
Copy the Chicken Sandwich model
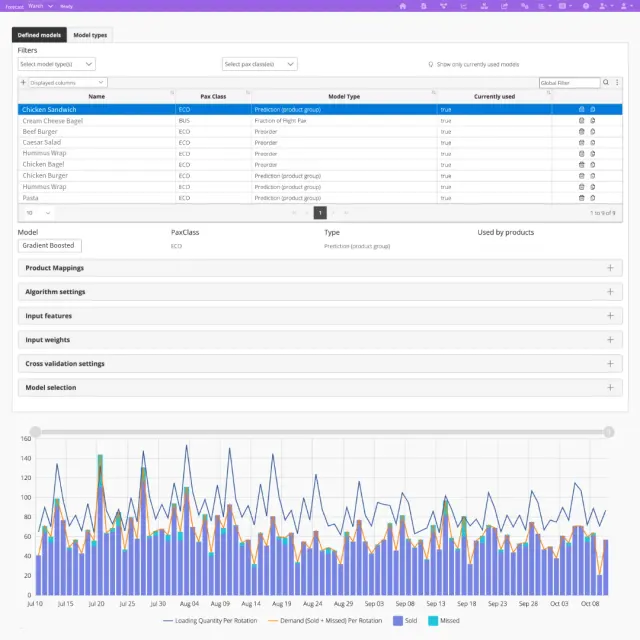point(593,109)
